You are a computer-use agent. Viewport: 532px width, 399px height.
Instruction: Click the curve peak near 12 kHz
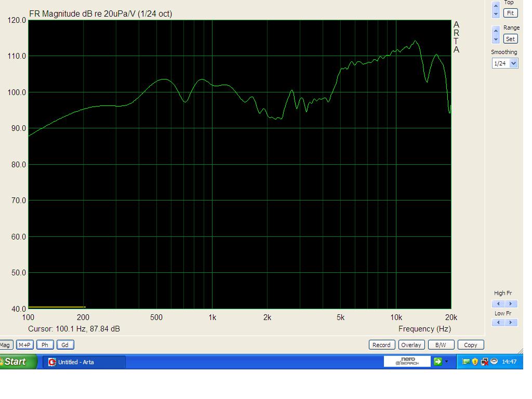tap(415, 41)
